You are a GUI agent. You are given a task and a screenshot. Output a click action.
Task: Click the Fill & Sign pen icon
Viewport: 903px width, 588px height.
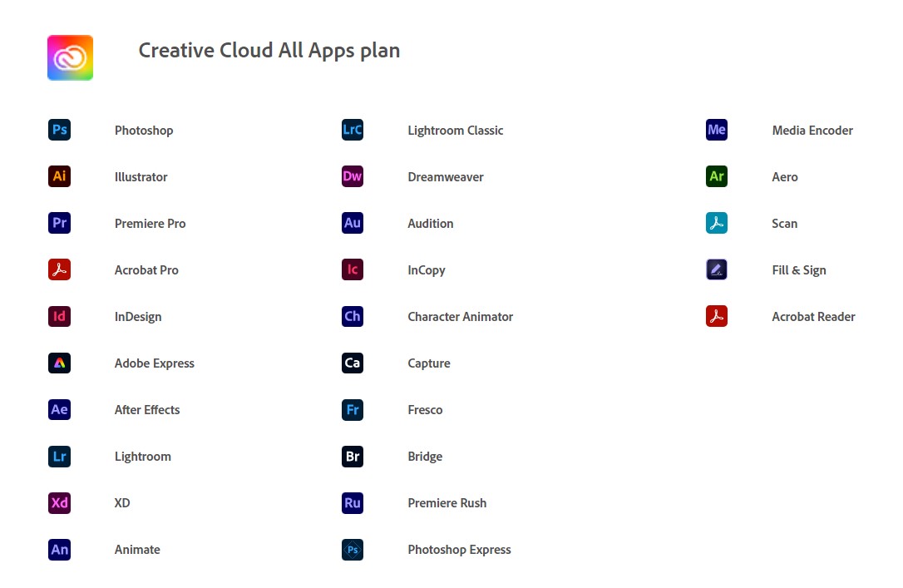click(x=717, y=269)
